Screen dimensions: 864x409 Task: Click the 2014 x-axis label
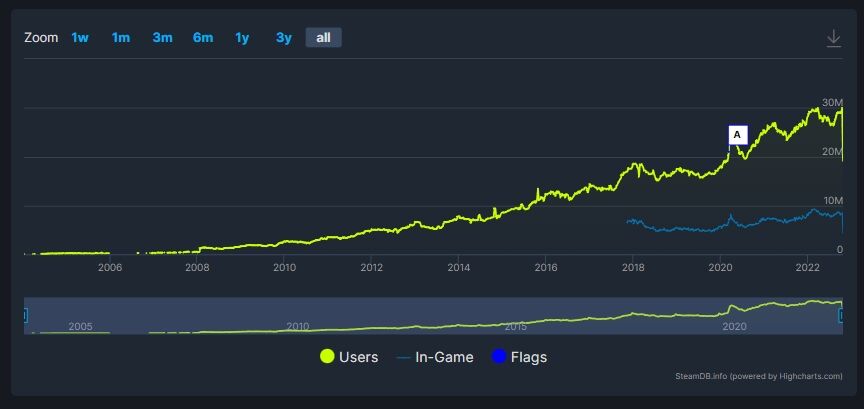point(458,267)
